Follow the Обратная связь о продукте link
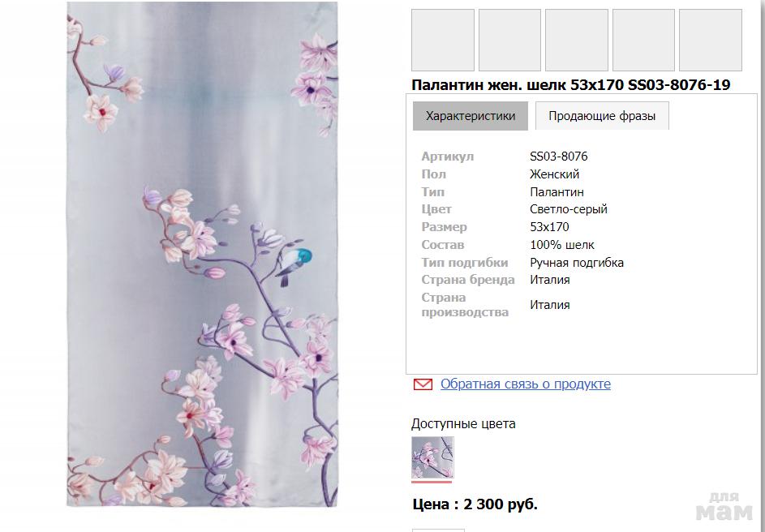Viewport: 765px width, 532px height. pyautogui.click(x=526, y=384)
